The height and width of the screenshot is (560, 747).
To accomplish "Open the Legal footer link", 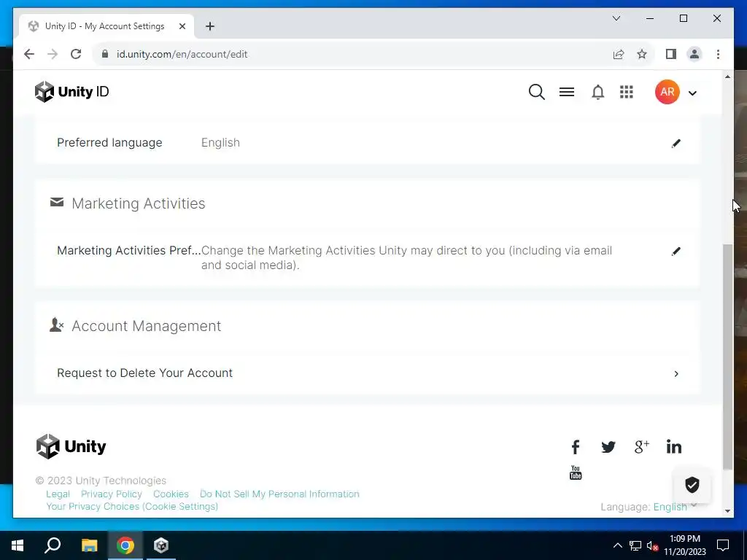I will pos(58,494).
